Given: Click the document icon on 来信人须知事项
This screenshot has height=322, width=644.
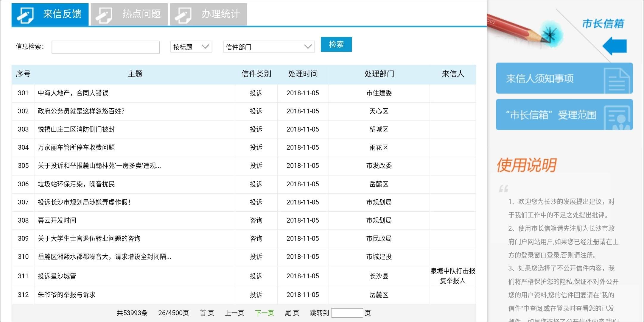Looking at the screenshot, I should [x=617, y=80].
